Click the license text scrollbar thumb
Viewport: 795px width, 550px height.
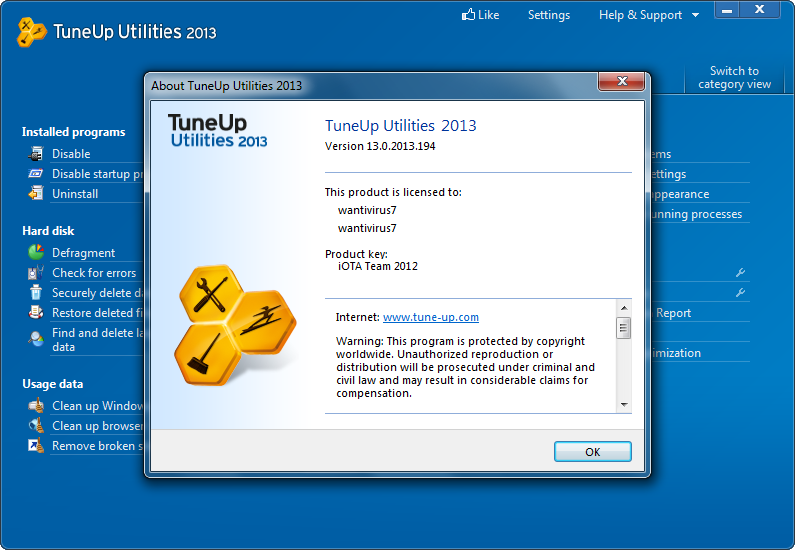pos(624,328)
